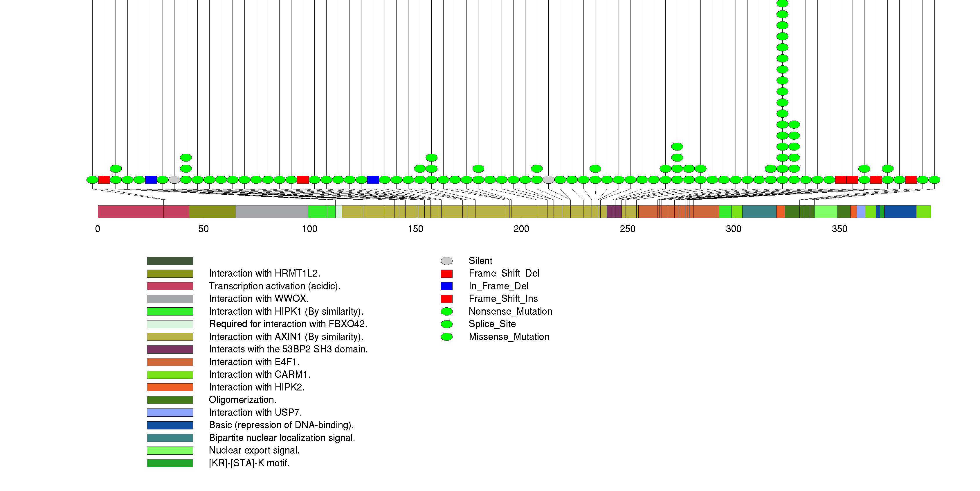The image size is (980, 491).
Task: Click the green Splice_Site legend circle
Action: click(447, 324)
